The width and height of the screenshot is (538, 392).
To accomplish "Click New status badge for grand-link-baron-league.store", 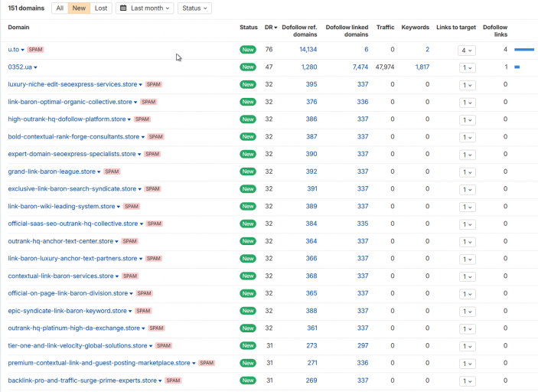I will point(248,171).
